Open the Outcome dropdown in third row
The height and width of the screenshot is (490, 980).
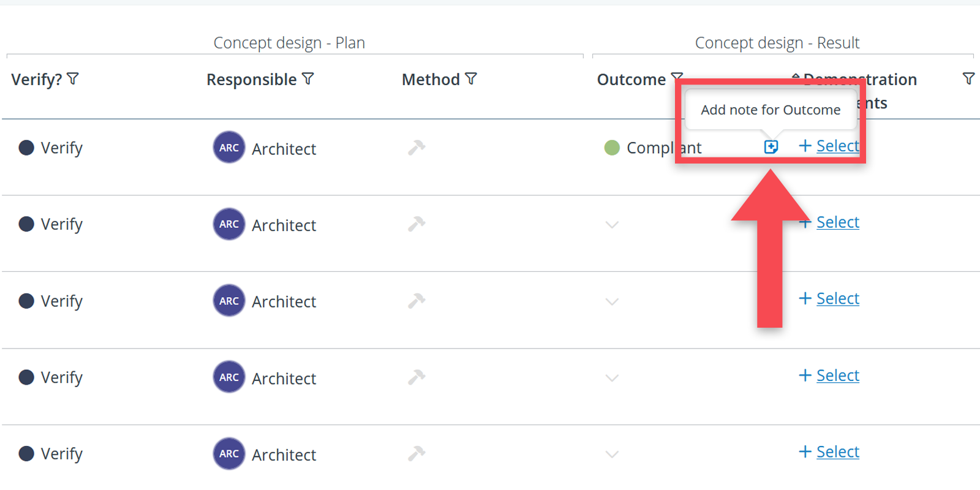[x=612, y=301]
